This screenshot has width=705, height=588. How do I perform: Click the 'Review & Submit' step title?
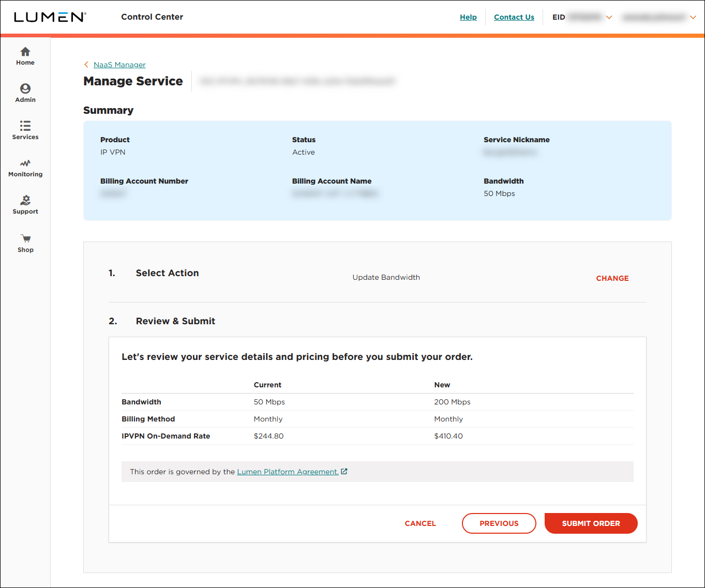175,321
